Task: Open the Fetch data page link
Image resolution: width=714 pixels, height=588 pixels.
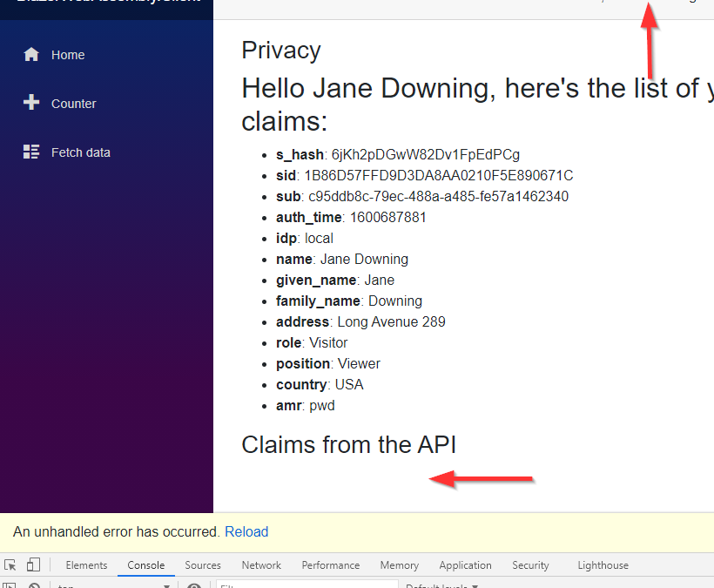Action: 80,152
